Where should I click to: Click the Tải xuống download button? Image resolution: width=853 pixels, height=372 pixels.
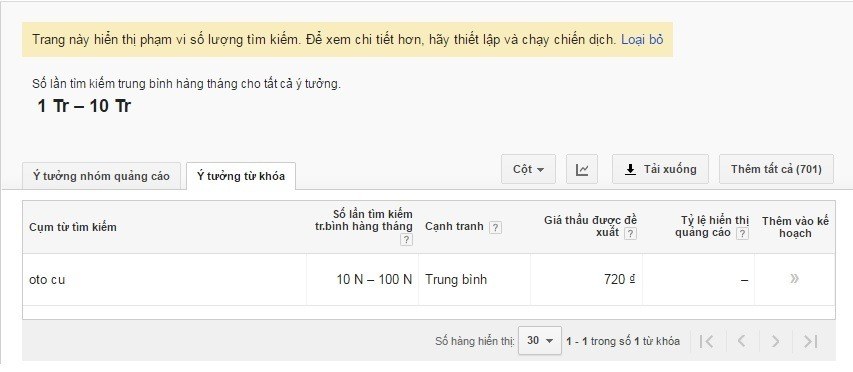point(660,169)
